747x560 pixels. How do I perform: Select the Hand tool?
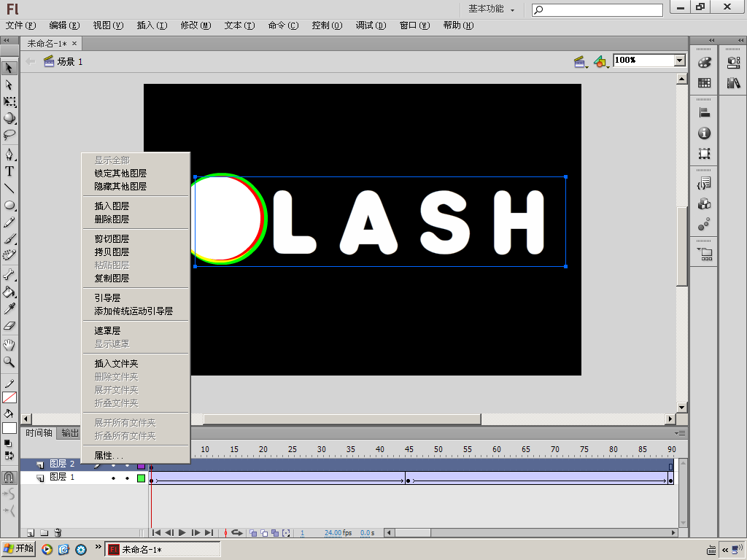pyautogui.click(x=9, y=345)
